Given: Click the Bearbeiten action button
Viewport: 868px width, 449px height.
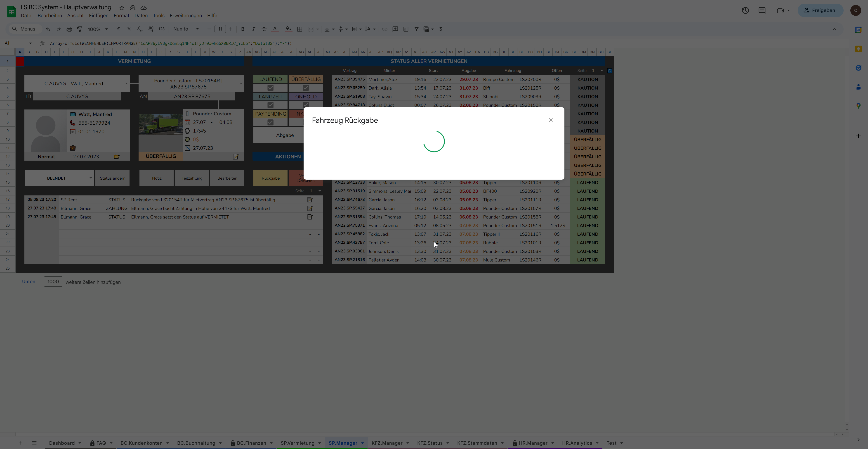Looking at the screenshot, I should click(227, 178).
